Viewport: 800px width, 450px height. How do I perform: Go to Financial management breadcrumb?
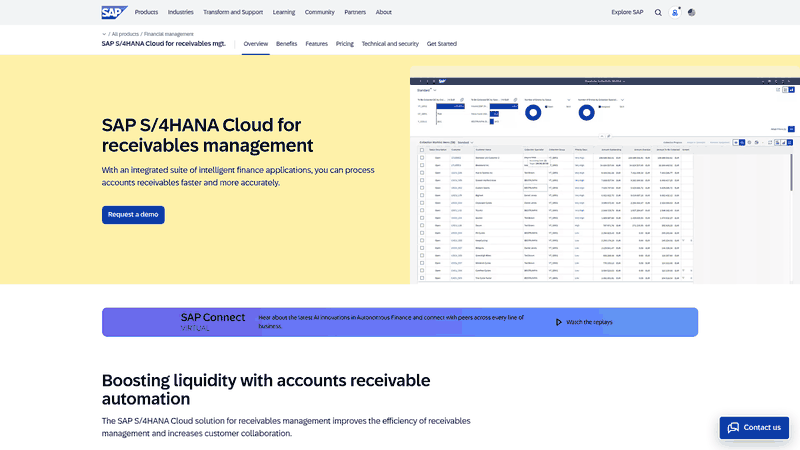click(x=168, y=34)
